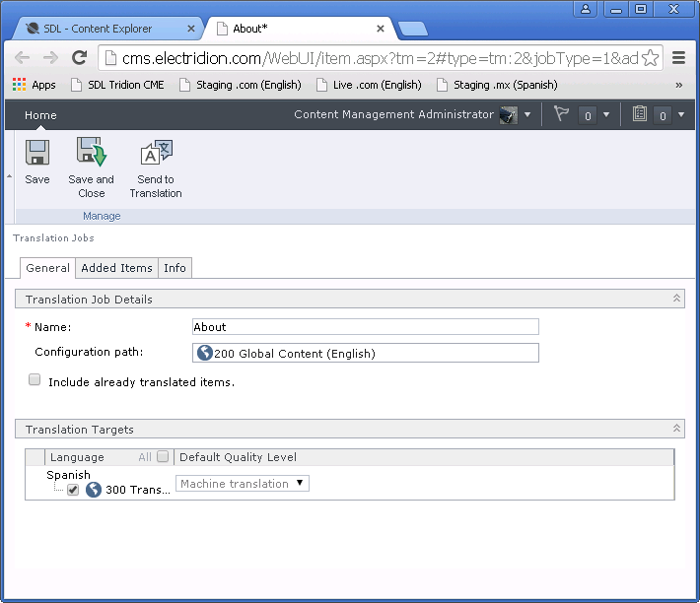Open the clipboard tasks icon
The height and width of the screenshot is (603, 700).
click(640, 114)
